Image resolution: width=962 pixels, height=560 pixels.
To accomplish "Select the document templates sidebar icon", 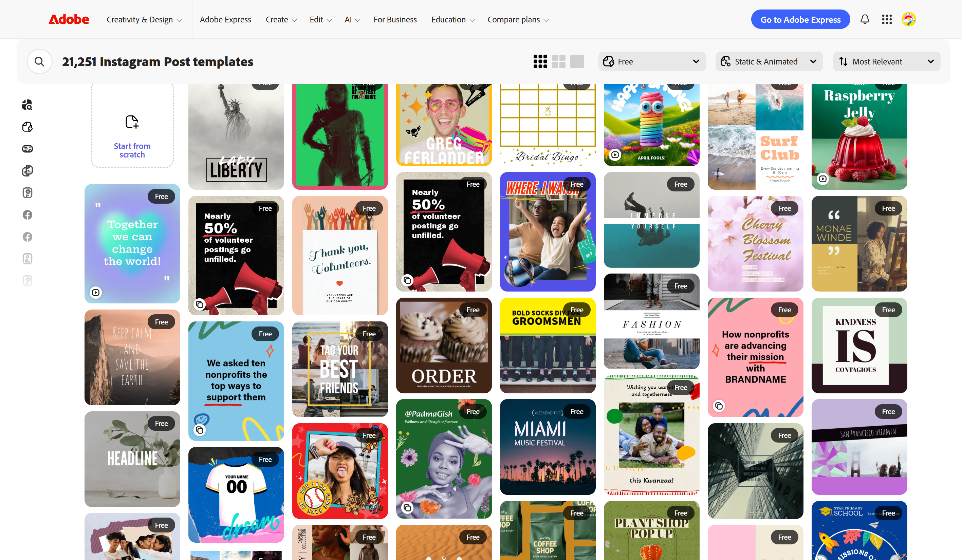I will click(27, 171).
